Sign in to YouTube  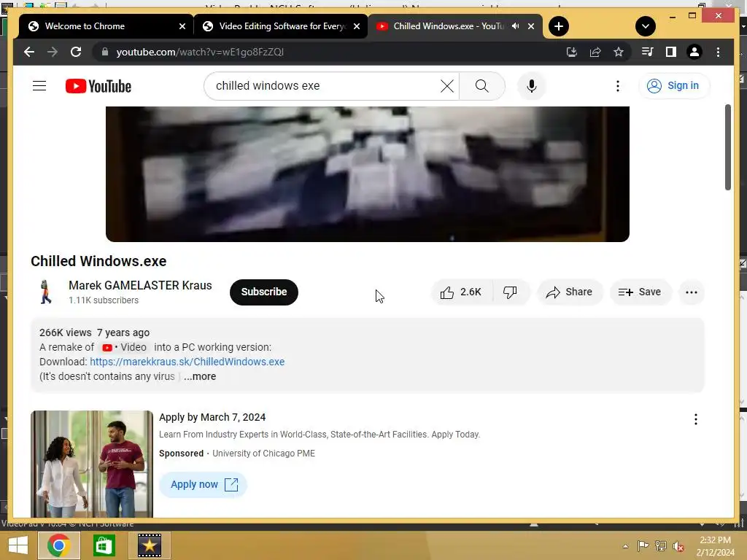(673, 86)
